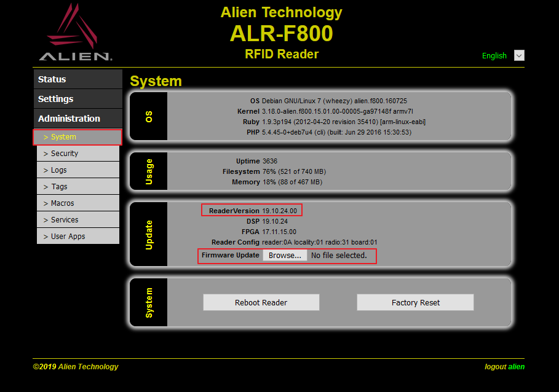The height and width of the screenshot is (392, 559).
Task: Click the Kernel version value
Action: pyautogui.click(x=337, y=111)
